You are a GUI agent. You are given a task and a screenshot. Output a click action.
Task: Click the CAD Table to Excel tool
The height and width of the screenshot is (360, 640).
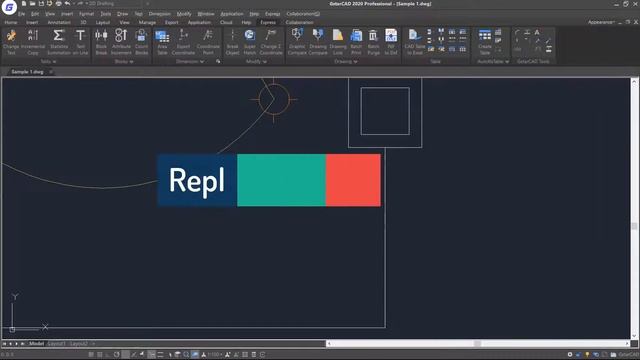point(415,42)
